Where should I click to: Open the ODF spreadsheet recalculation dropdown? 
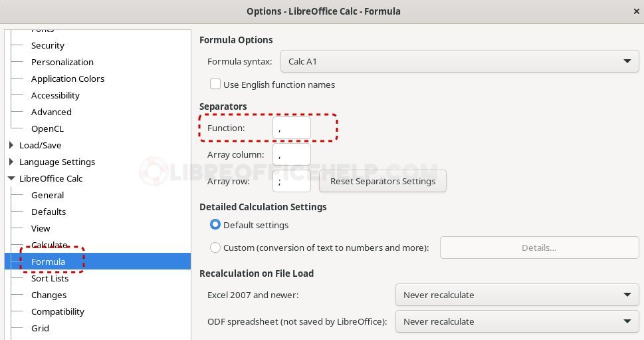(517, 321)
